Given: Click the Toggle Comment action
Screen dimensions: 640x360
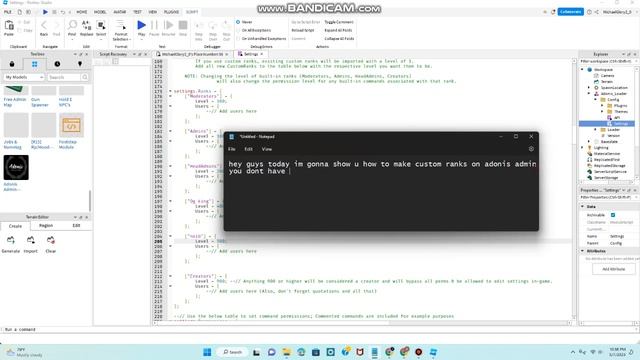Looking at the screenshot, I should pyautogui.click(x=339, y=22).
